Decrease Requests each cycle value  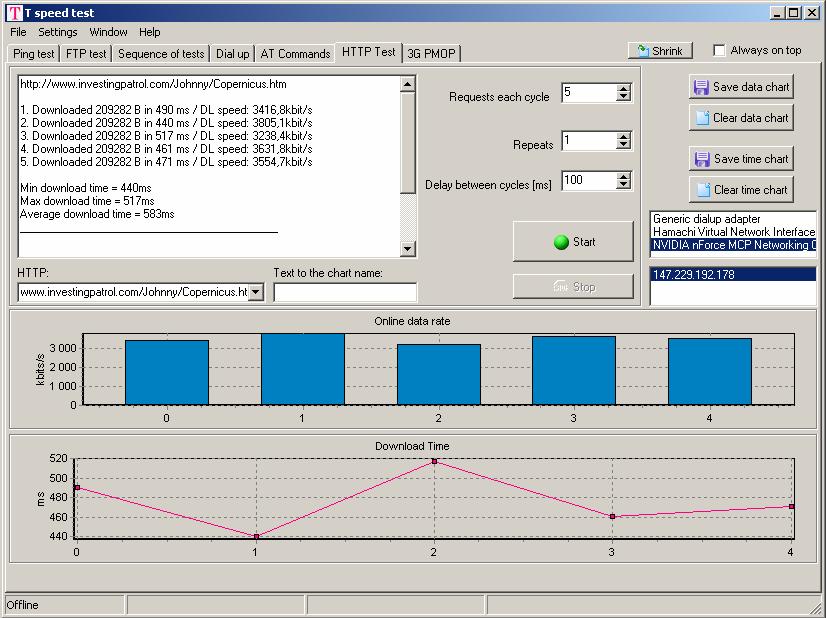624,97
